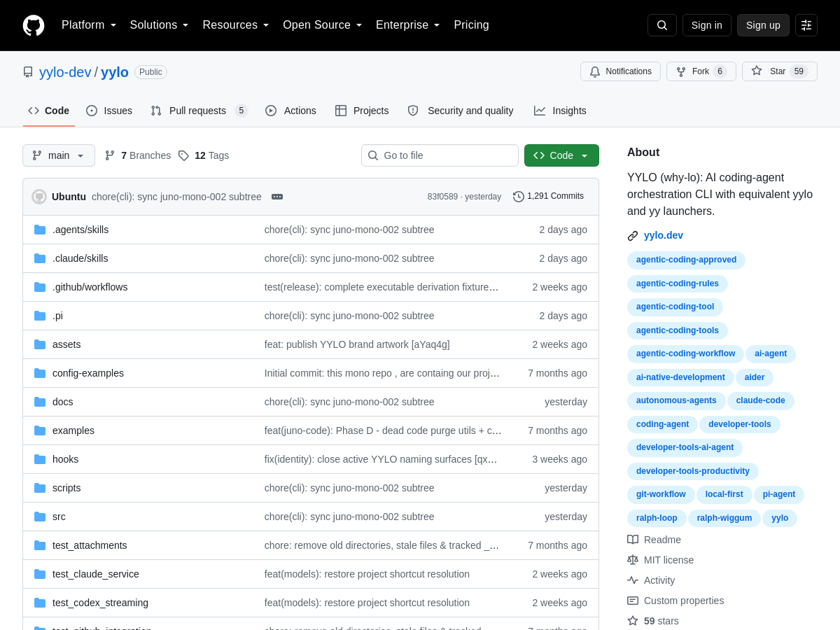Image resolution: width=840 pixels, height=630 pixels.
Task: Click the folder icon beside test_claude_service
Action: click(40, 574)
